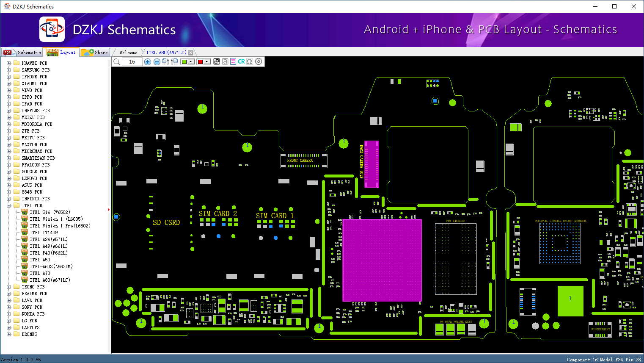Expand the HUAWEI PCB folder

8,63
